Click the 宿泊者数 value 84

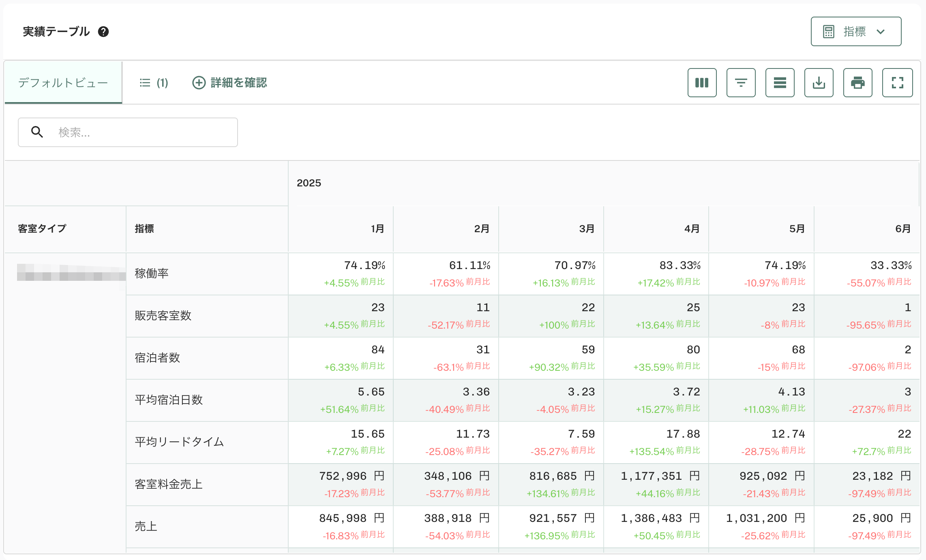tap(378, 350)
